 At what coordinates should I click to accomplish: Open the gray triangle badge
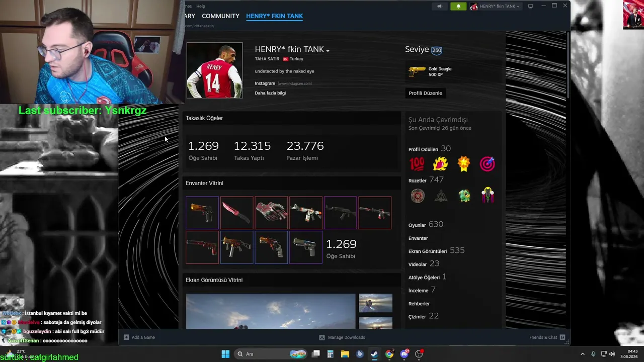tap(441, 196)
